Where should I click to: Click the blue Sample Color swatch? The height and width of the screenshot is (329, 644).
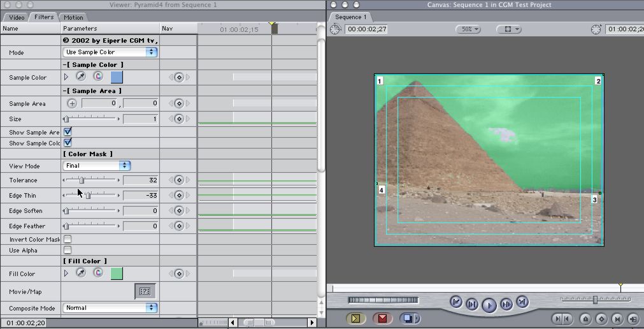(x=117, y=77)
